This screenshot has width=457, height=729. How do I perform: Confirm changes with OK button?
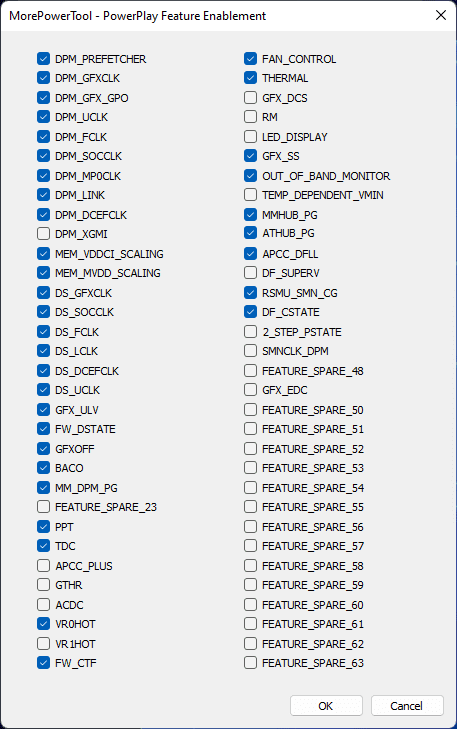[326, 706]
